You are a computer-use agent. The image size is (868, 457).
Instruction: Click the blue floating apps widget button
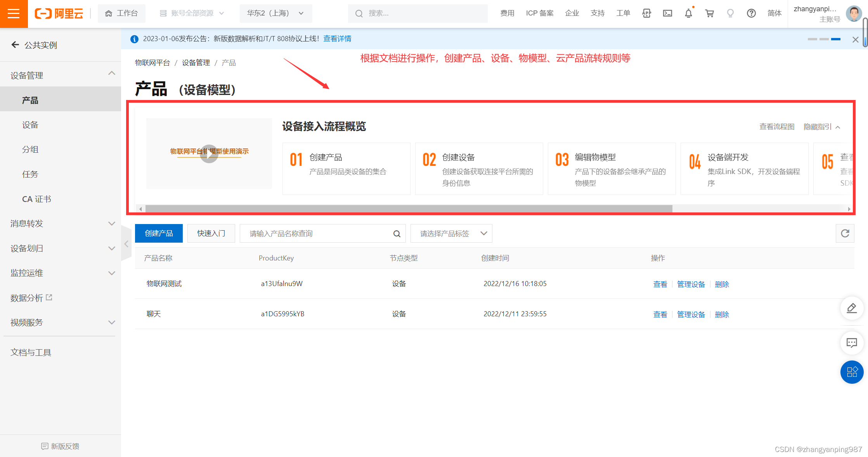point(852,372)
